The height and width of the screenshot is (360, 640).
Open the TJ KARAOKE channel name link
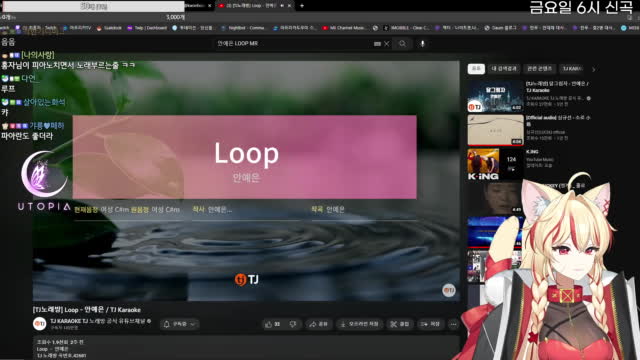click(x=100, y=321)
